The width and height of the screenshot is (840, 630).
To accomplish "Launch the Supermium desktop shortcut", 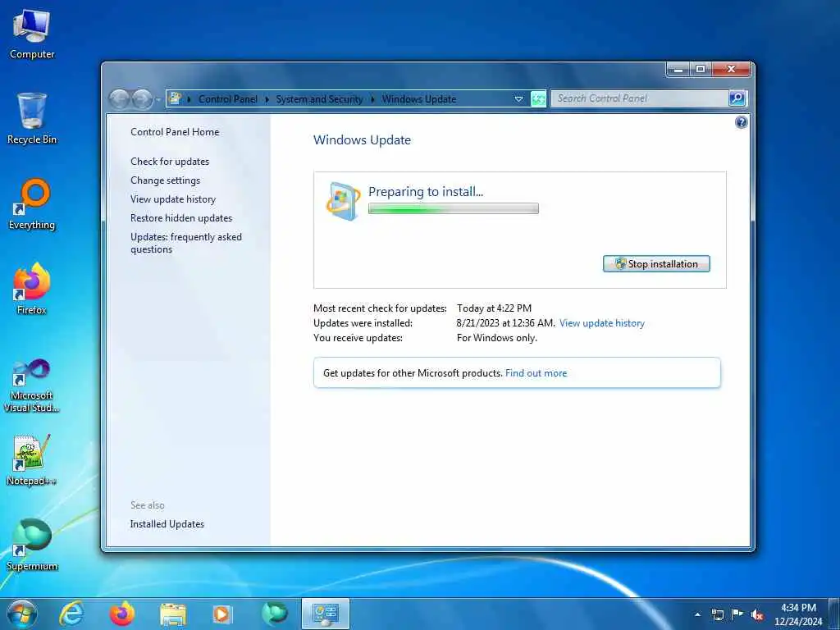I will point(32,545).
